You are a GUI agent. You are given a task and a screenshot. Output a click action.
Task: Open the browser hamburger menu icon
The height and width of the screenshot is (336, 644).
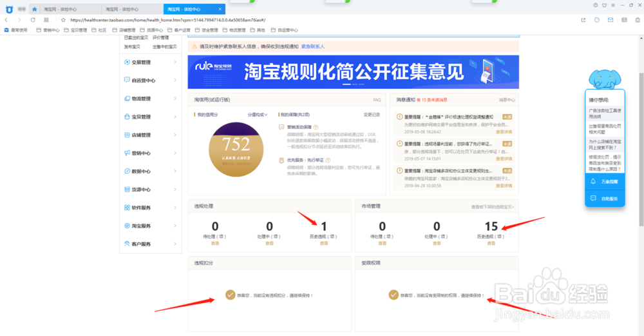(613, 5)
